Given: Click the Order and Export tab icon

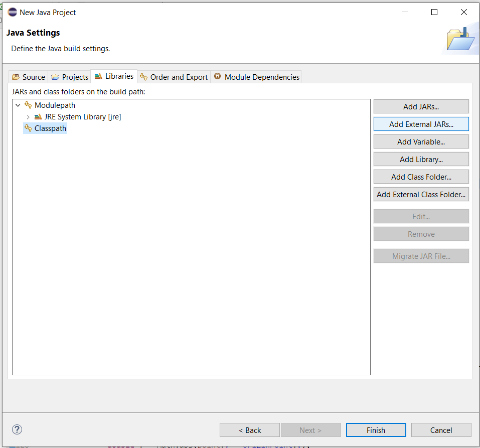Looking at the screenshot, I should tap(144, 77).
